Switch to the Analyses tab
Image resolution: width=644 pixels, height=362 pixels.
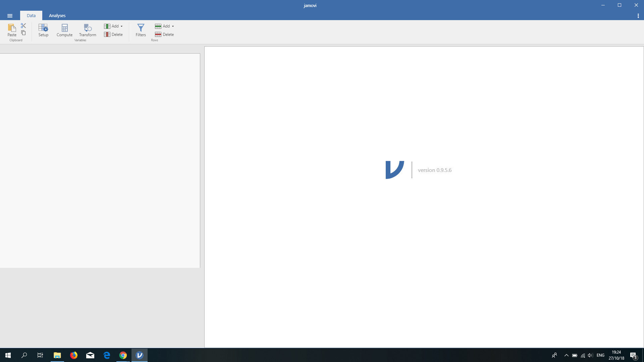click(57, 15)
